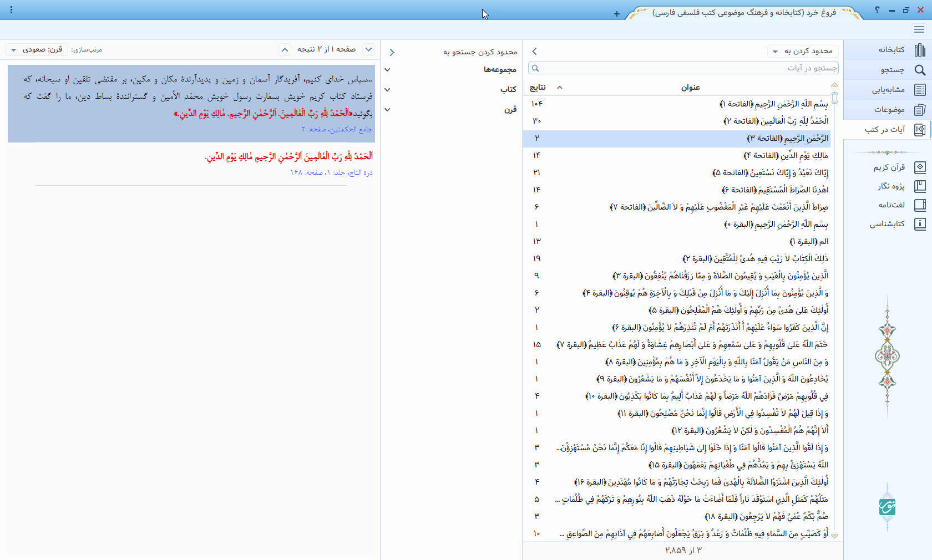Click the verse list scrollbar thumb
This screenshot has height=560, width=932.
point(834,98)
